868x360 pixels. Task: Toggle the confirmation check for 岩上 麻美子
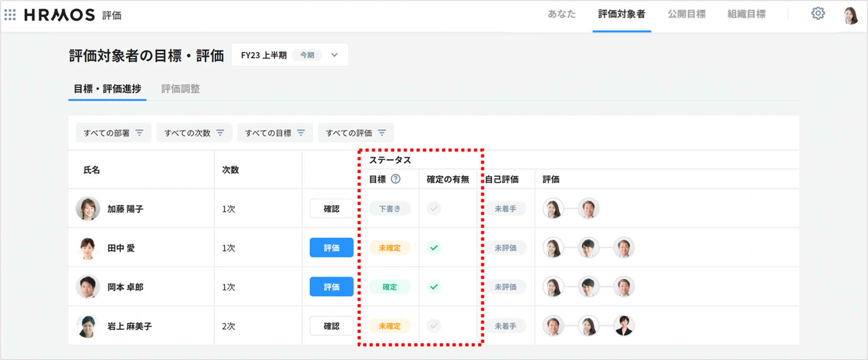[x=434, y=326]
